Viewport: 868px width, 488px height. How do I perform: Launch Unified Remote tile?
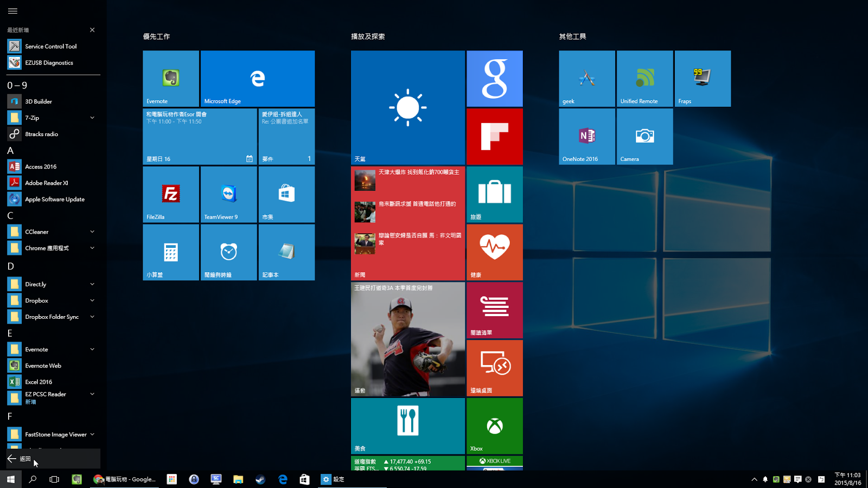[645, 79]
